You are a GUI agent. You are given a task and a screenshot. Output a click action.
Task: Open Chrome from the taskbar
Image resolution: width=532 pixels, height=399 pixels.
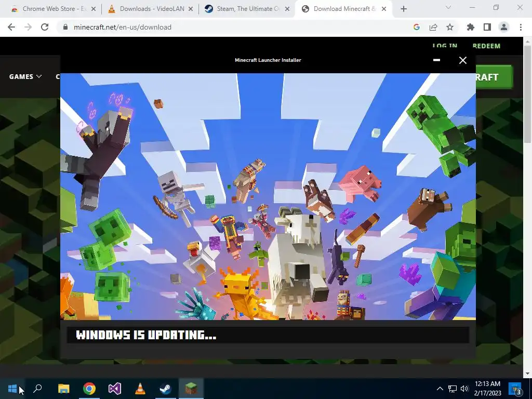(x=89, y=389)
